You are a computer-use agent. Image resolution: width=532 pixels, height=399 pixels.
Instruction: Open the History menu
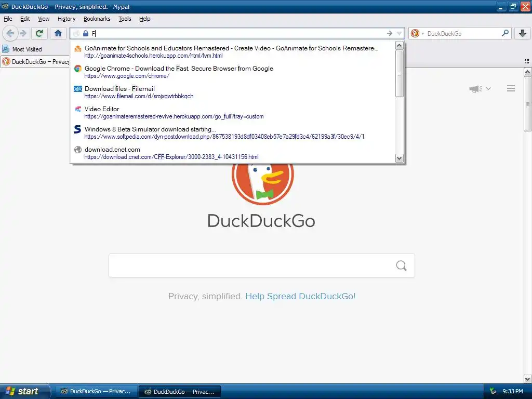pos(66,19)
